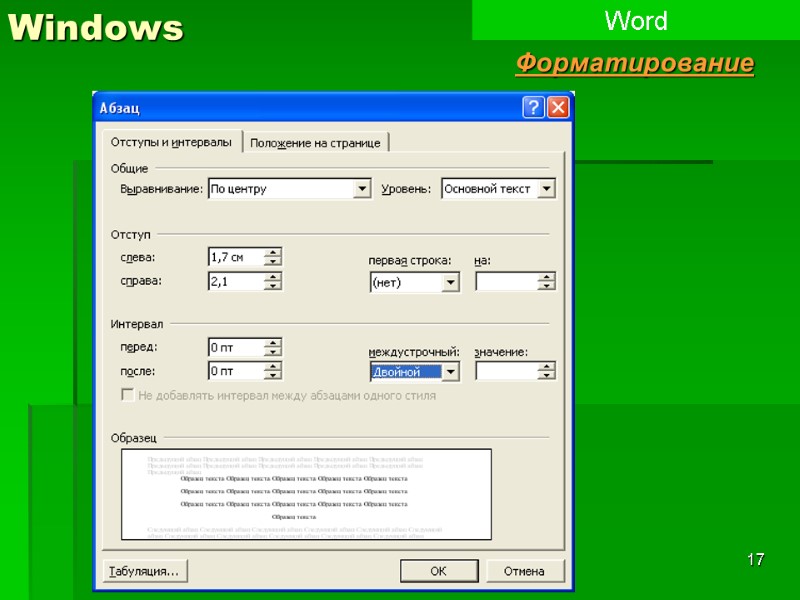Decrease the на: value with down arrow
This screenshot has width=800, height=600.
(546, 286)
